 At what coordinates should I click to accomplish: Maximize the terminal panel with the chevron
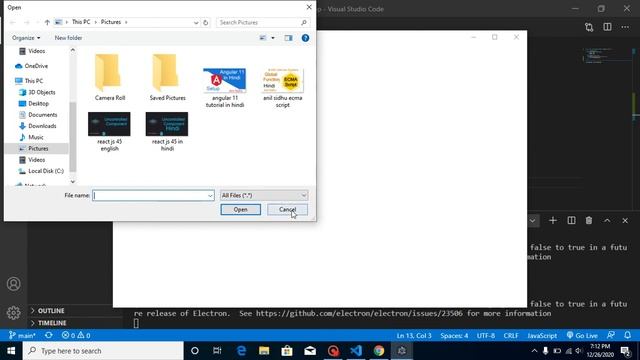click(607, 220)
